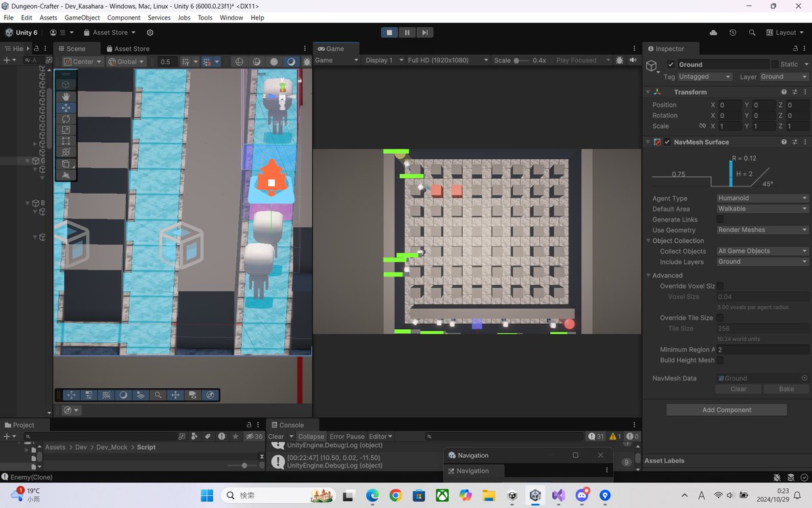Click the Position X input field
The height and width of the screenshot is (508, 812).
pyautogui.click(x=729, y=105)
